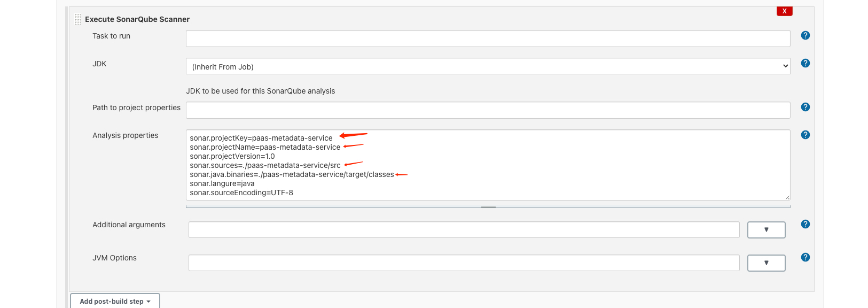Image resolution: width=868 pixels, height=308 pixels.
Task: Click the sonar.langure=java line
Action: pos(222,183)
